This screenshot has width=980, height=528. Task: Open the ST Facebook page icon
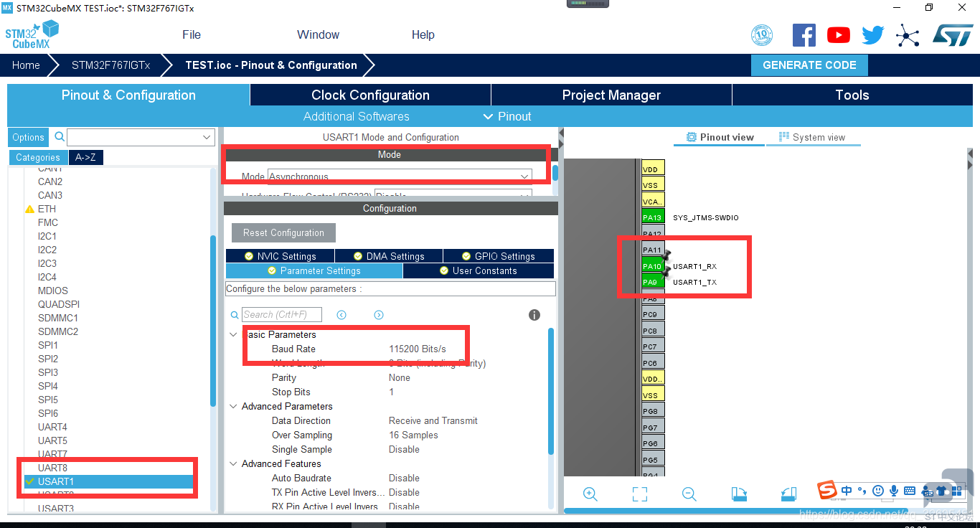tap(804, 35)
